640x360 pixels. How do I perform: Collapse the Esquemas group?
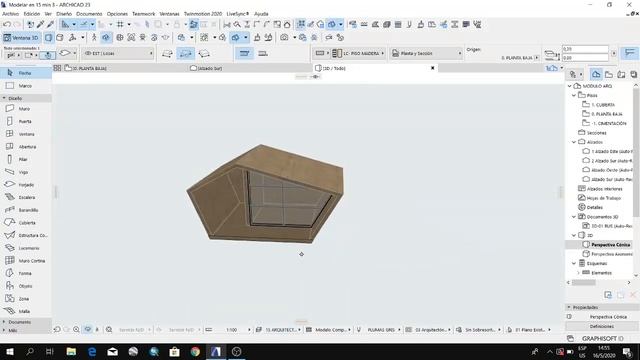point(574,263)
